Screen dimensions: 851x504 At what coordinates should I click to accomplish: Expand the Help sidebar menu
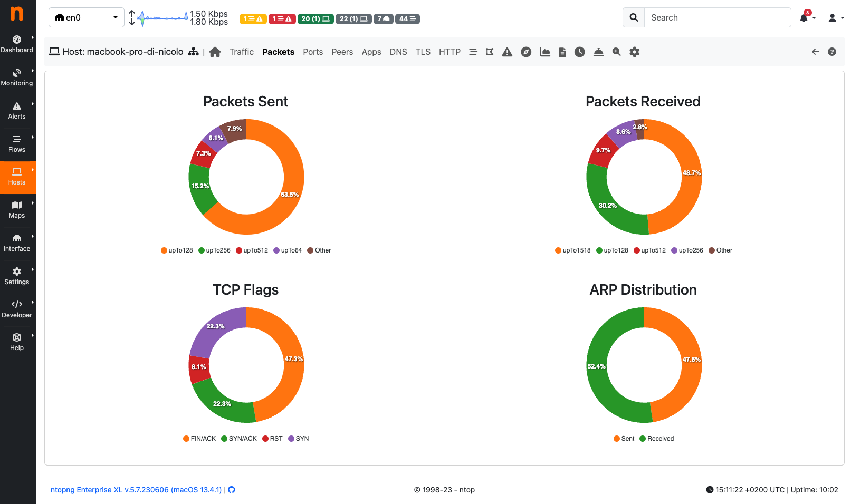[x=17, y=342]
